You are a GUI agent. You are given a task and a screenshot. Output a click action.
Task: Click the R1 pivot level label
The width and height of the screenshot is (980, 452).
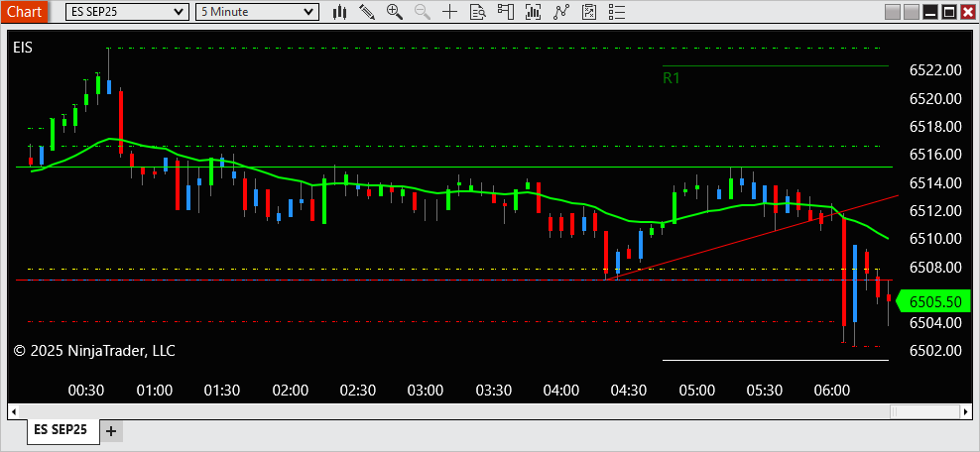[x=672, y=78]
